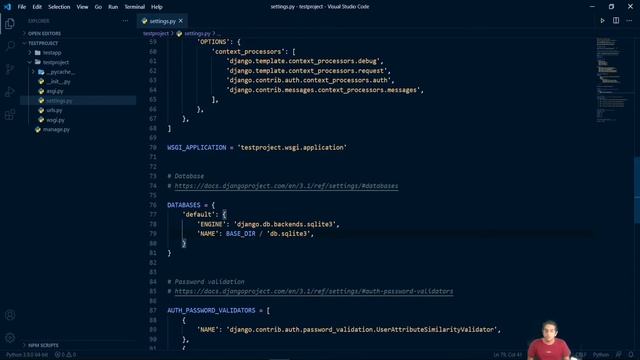Expand the testapp folder
Image resolution: width=640 pixels, height=360 pixels.
(x=52, y=53)
